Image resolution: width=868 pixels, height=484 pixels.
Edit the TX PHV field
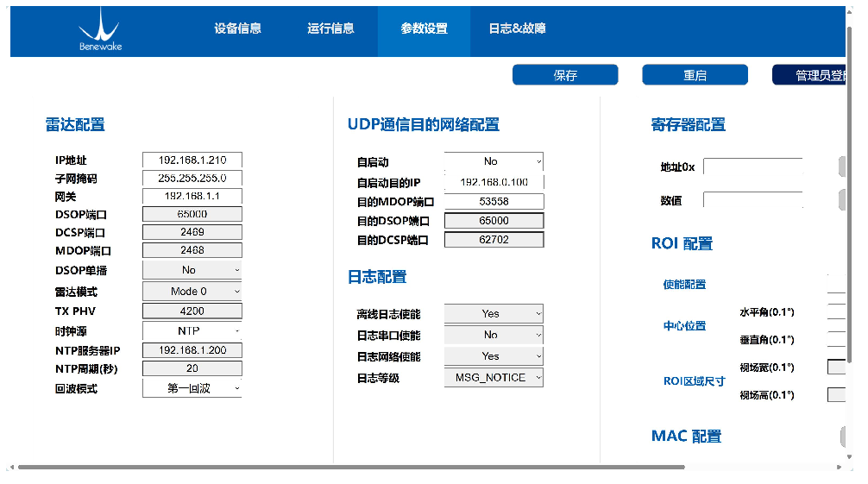point(192,311)
